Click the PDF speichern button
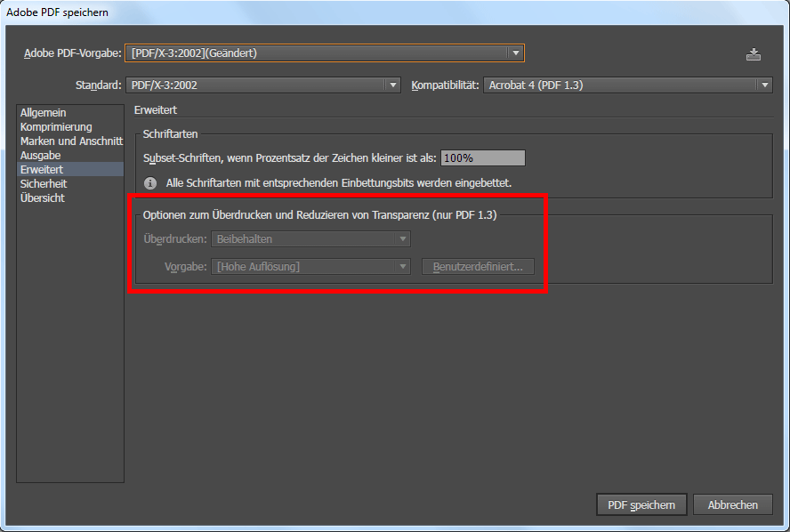Viewport: 790px width, 532px height. pyautogui.click(x=641, y=505)
